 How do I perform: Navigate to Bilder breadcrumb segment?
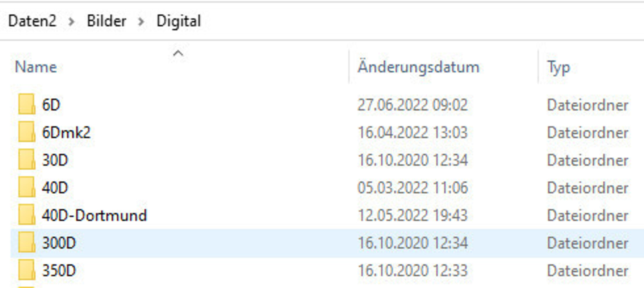(107, 21)
